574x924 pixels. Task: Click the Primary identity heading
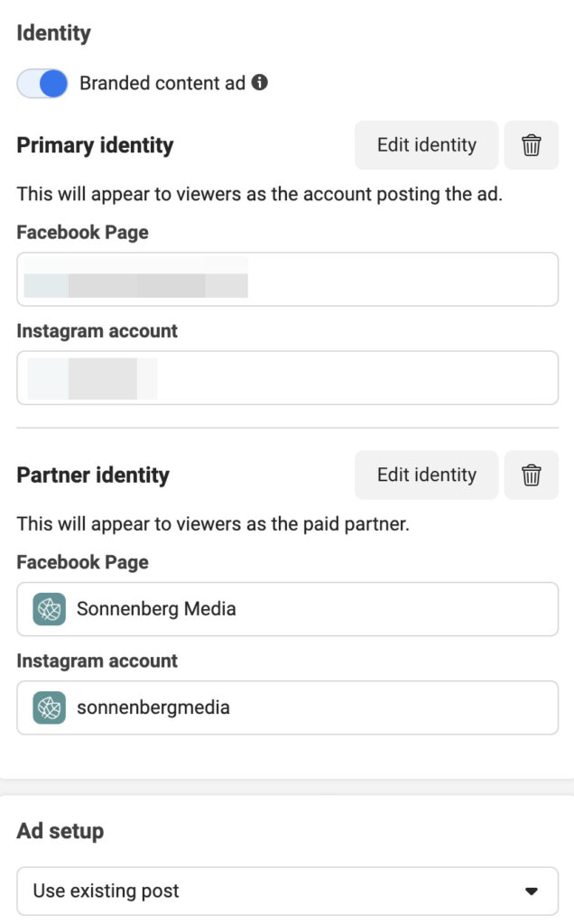click(95, 145)
